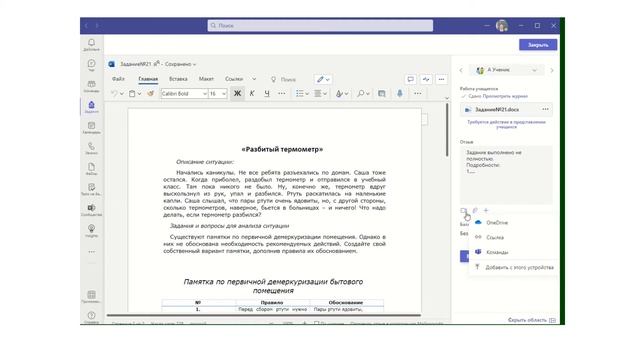Click the Teams search box at top
The height and width of the screenshot is (360, 640).
click(320, 25)
